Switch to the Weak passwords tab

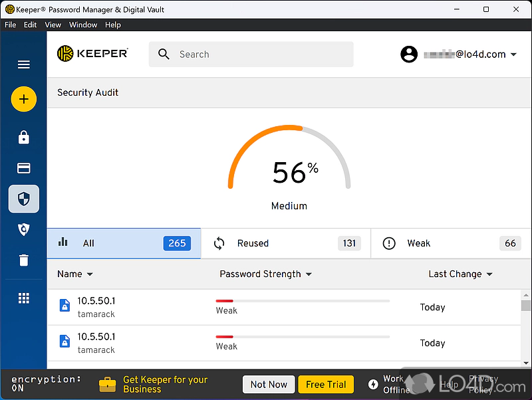tap(451, 243)
